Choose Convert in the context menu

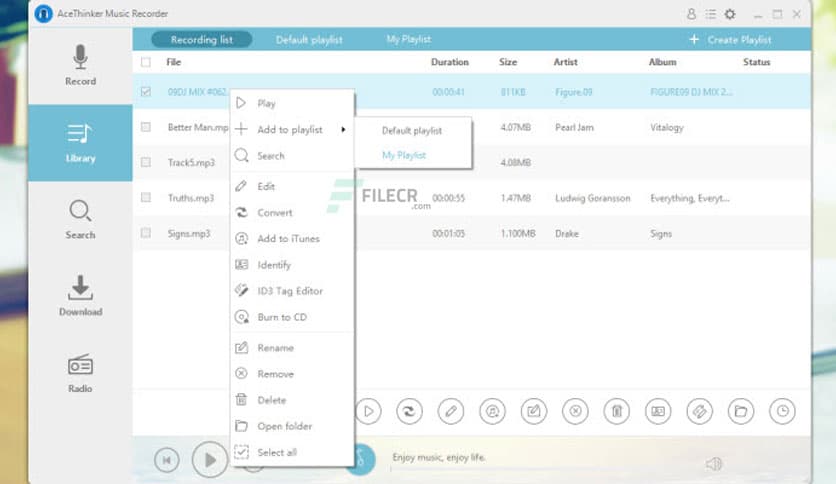pyautogui.click(x=292, y=212)
